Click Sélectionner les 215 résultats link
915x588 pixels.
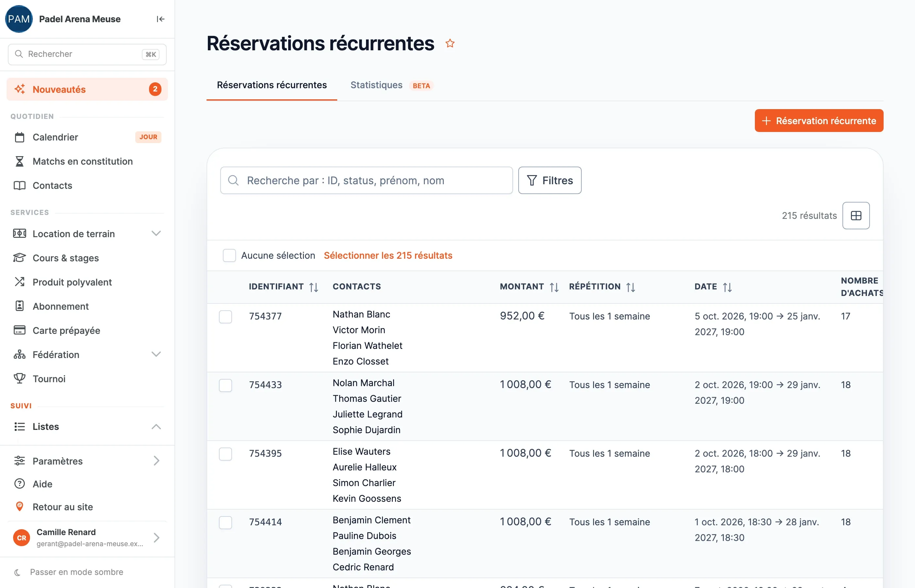pyautogui.click(x=388, y=255)
